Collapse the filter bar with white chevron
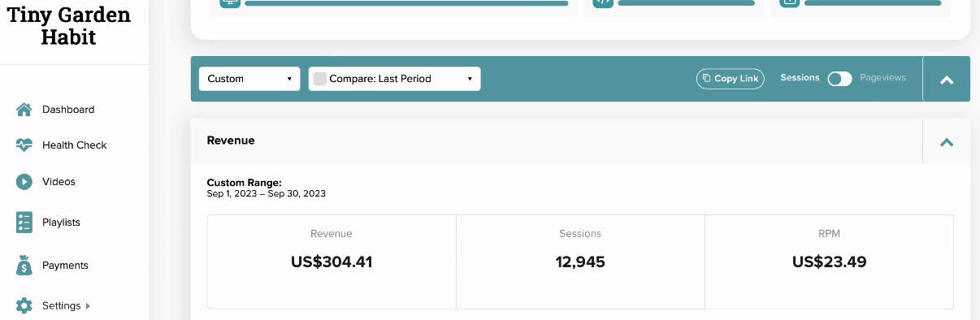This screenshot has height=320, width=980. click(946, 80)
